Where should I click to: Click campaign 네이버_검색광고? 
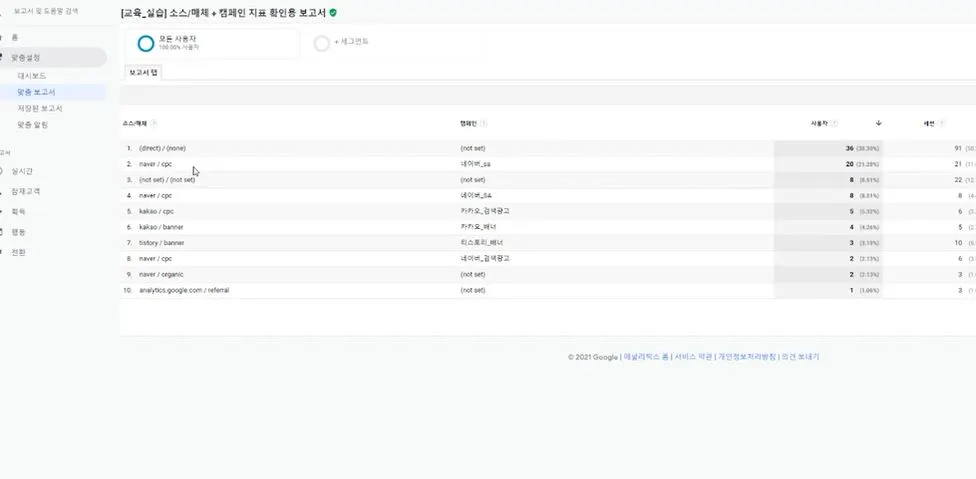485,258
